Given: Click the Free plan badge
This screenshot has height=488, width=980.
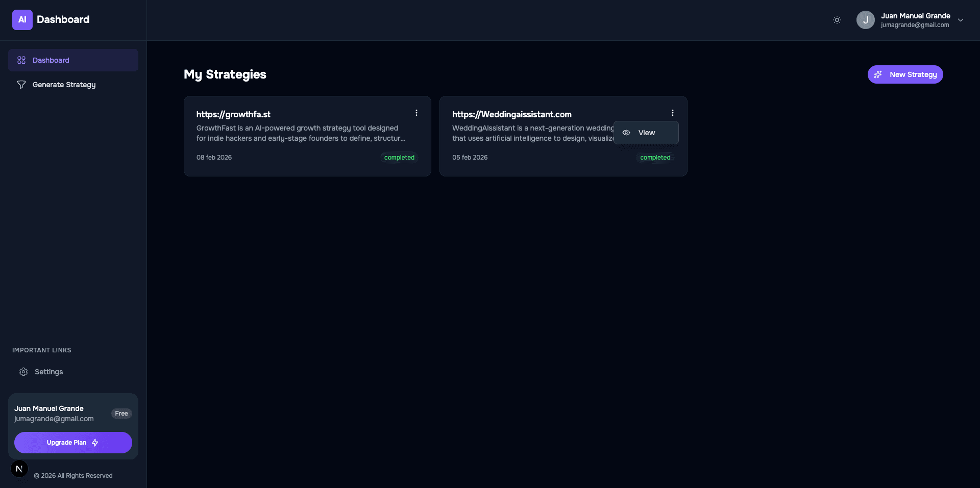Looking at the screenshot, I should [121, 414].
